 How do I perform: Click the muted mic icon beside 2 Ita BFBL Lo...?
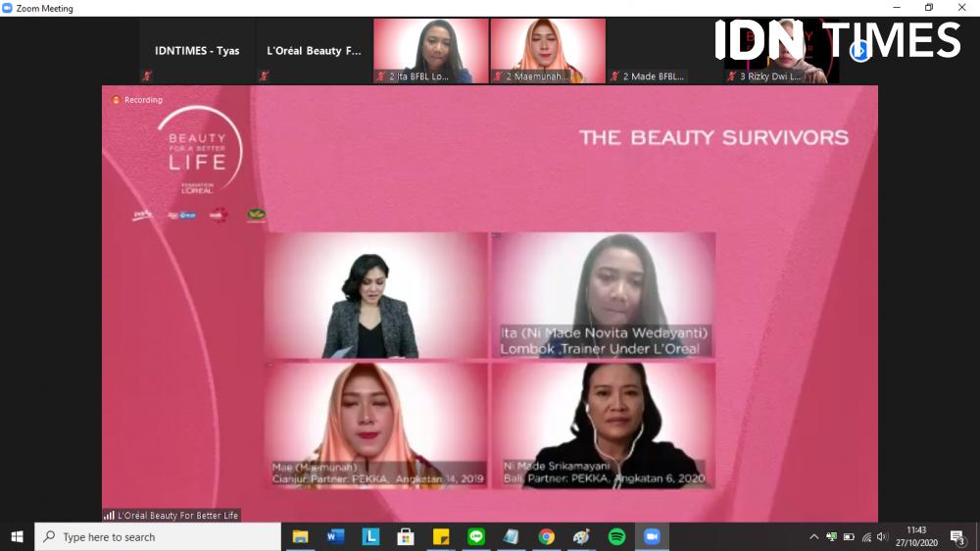point(381,75)
